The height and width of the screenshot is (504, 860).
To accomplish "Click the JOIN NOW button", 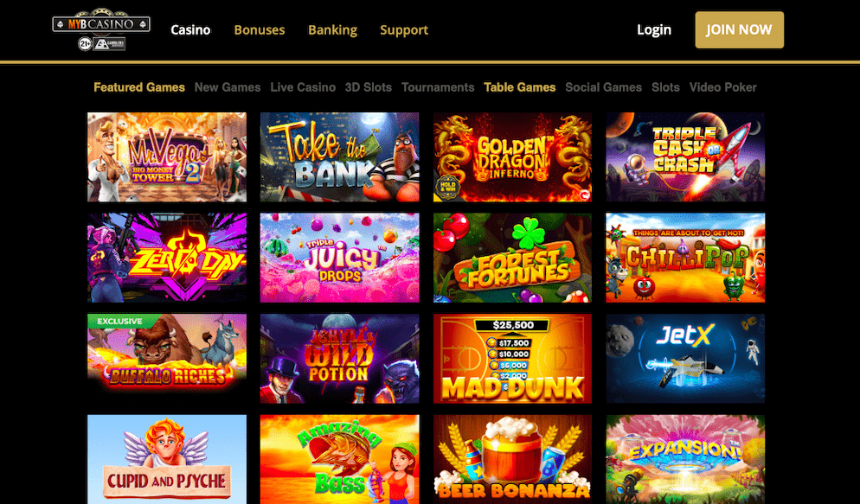I will [x=740, y=29].
